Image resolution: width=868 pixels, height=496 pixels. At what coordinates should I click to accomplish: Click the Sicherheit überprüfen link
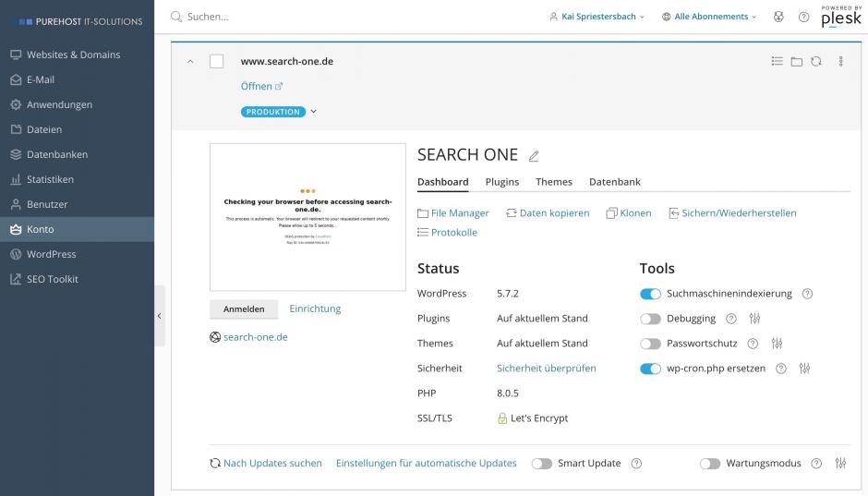coord(546,369)
